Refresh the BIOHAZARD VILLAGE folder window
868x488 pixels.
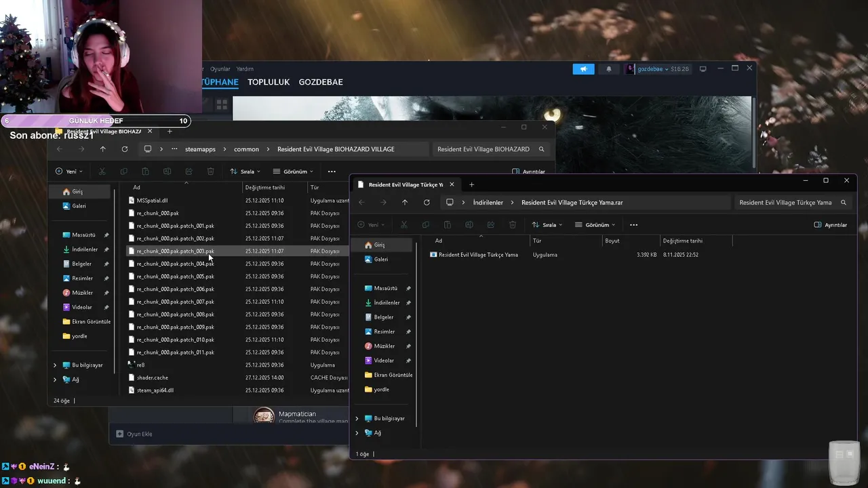125,149
